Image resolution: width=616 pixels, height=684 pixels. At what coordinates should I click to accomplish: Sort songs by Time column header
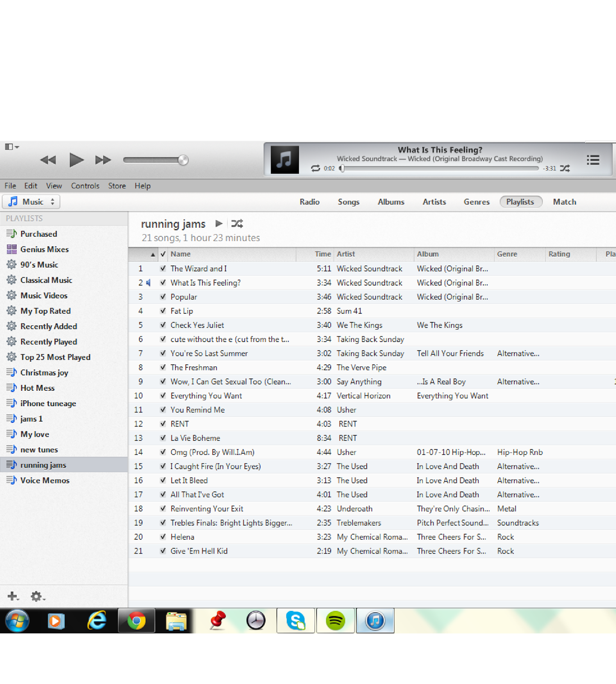click(x=315, y=254)
